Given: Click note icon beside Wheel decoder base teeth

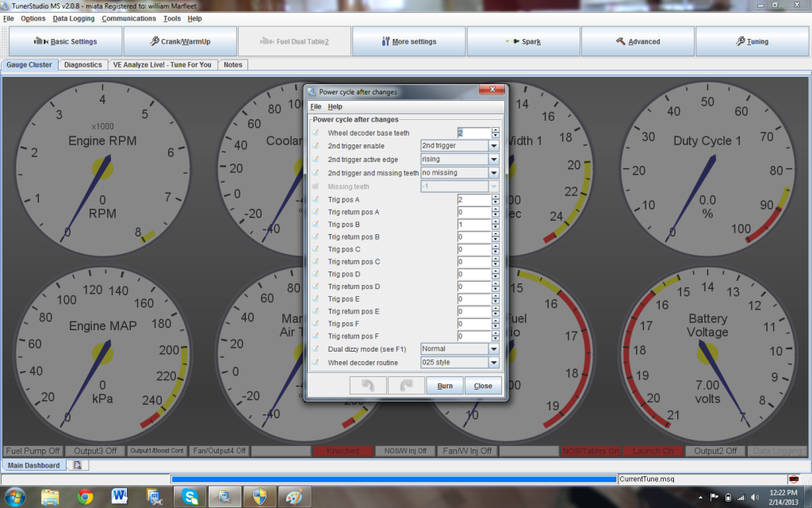Looking at the screenshot, I should tap(316, 133).
